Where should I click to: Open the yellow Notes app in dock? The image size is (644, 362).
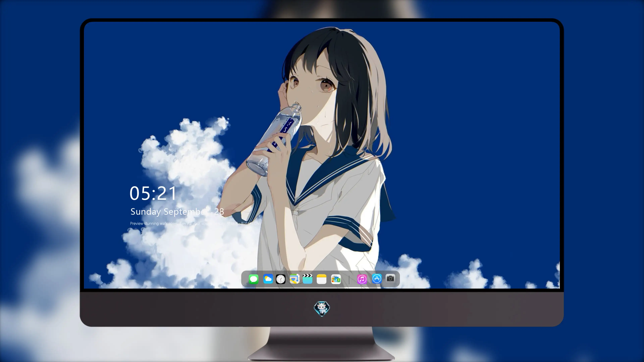[321, 279]
